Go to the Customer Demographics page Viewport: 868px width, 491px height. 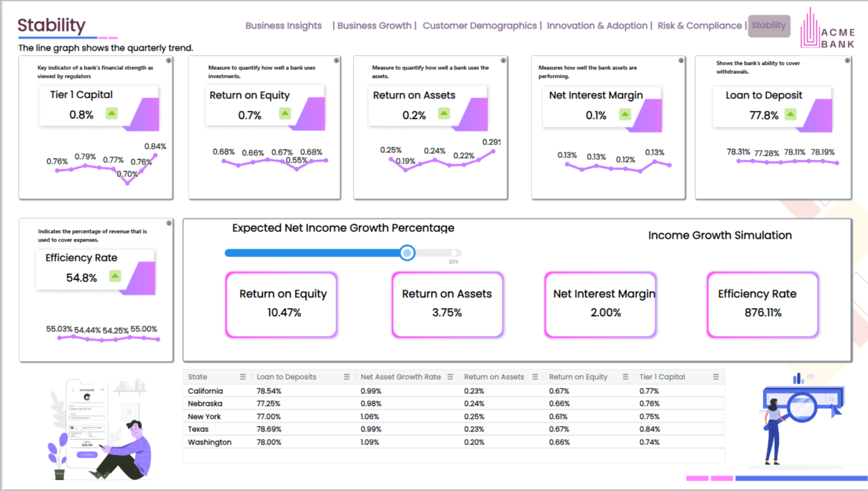(480, 26)
